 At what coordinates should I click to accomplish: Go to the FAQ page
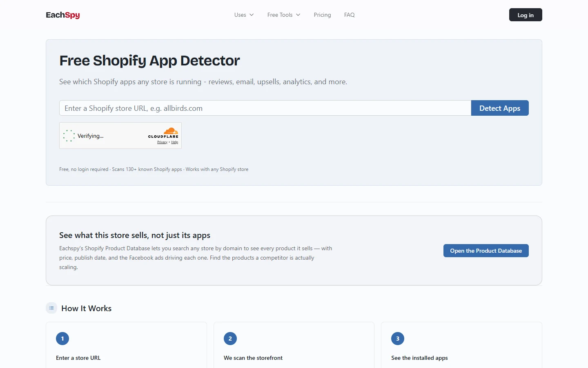tap(350, 15)
